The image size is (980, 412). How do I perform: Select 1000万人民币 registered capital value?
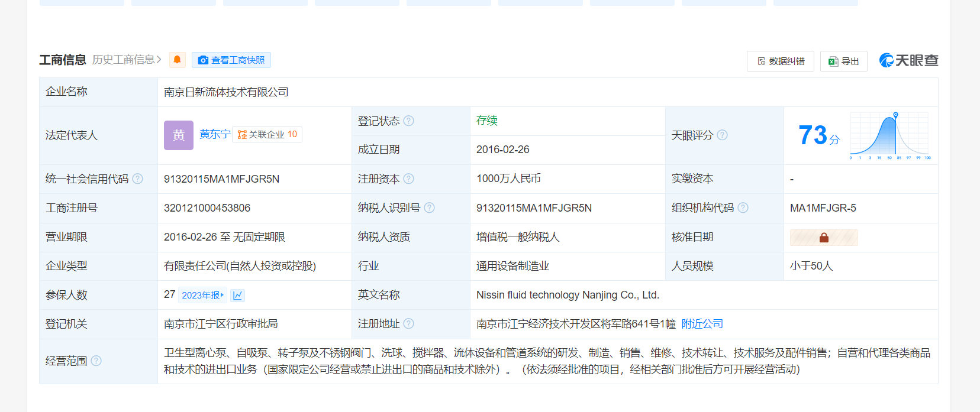[x=508, y=179]
